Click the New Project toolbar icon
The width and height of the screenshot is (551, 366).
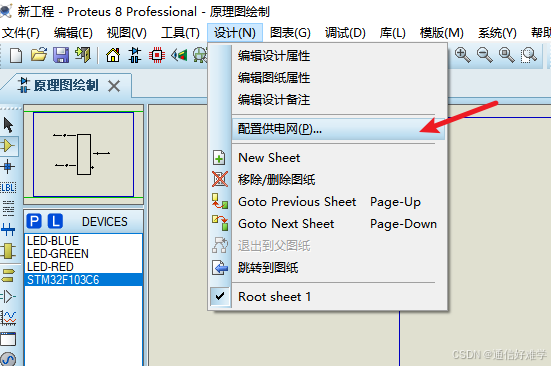(16, 55)
